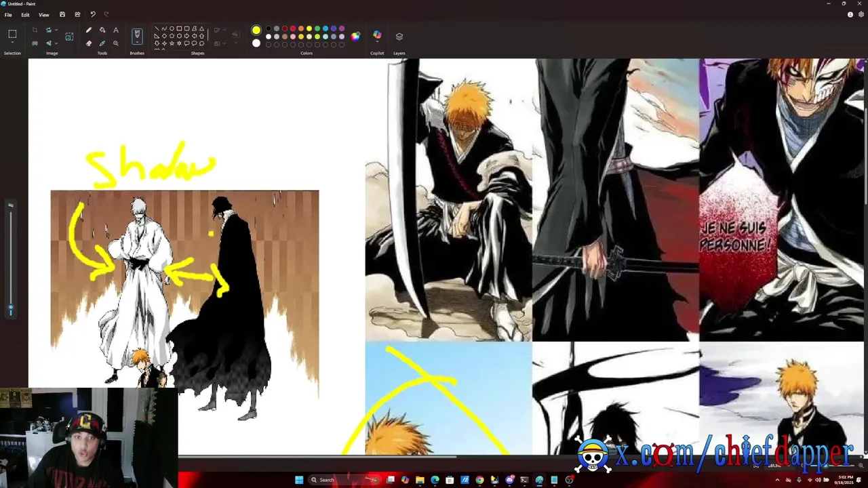Viewport: 868px width, 488px height.
Task: Open Discord from the taskbar
Action: (510, 480)
